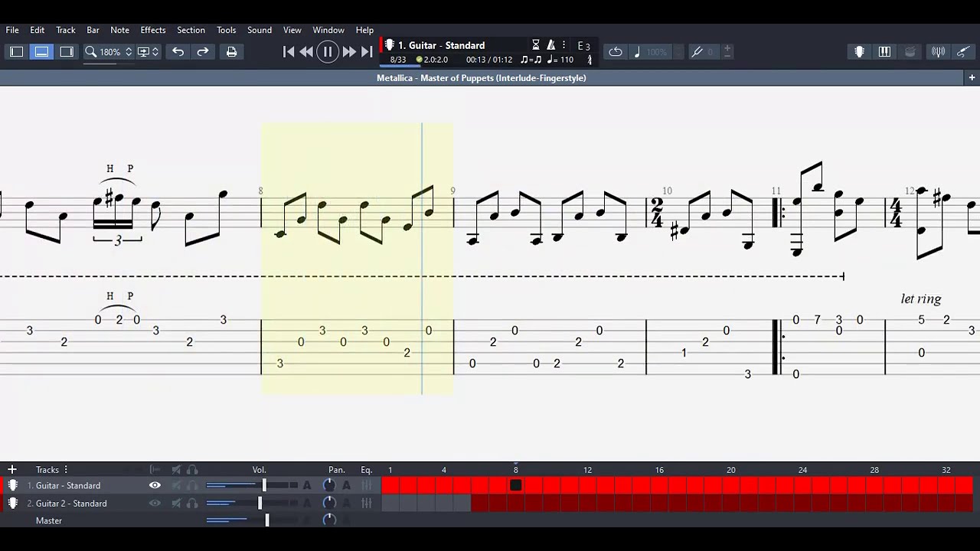Show the Guitar 2 - Standard track
The width and height of the screenshot is (980, 551).
pos(155,504)
